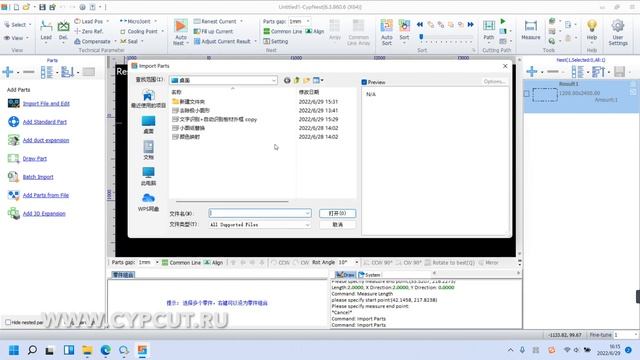This screenshot has height=360, width=640.
Task: Toggle Hide nested parts checkbox
Action: point(8,322)
